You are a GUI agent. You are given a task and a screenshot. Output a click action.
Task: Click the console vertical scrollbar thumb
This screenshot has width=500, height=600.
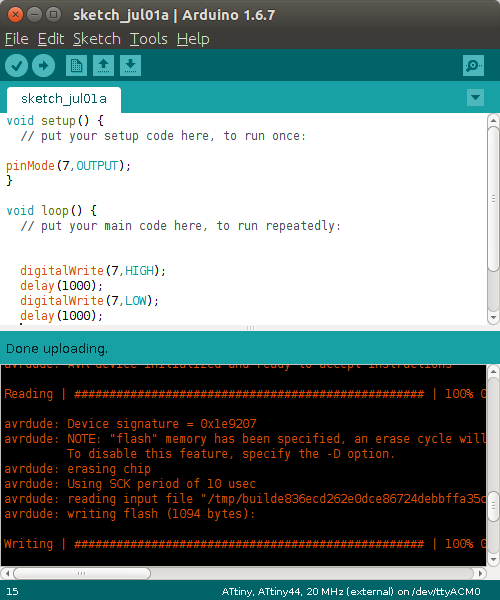click(x=493, y=506)
